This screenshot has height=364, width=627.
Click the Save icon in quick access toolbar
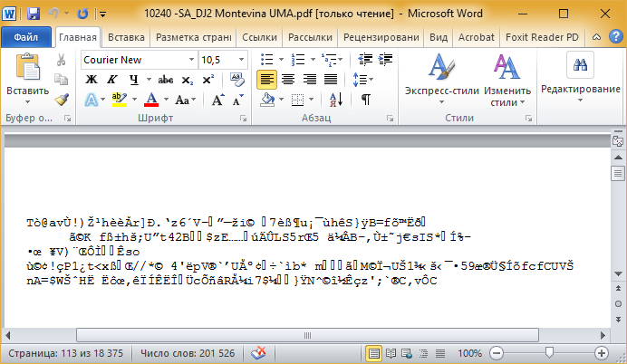tap(34, 14)
